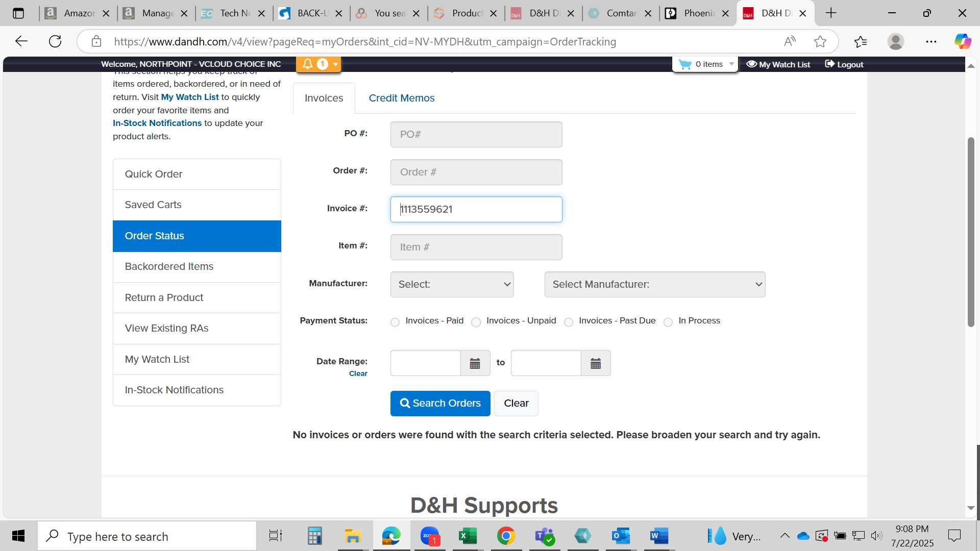
Task: Open View Existing RAs in sidebar
Action: point(197,328)
